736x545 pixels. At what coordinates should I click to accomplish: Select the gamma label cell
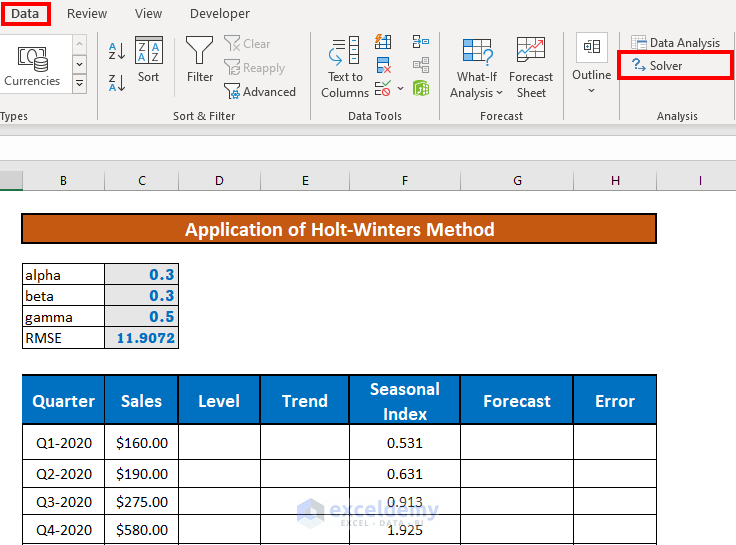click(63, 317)
